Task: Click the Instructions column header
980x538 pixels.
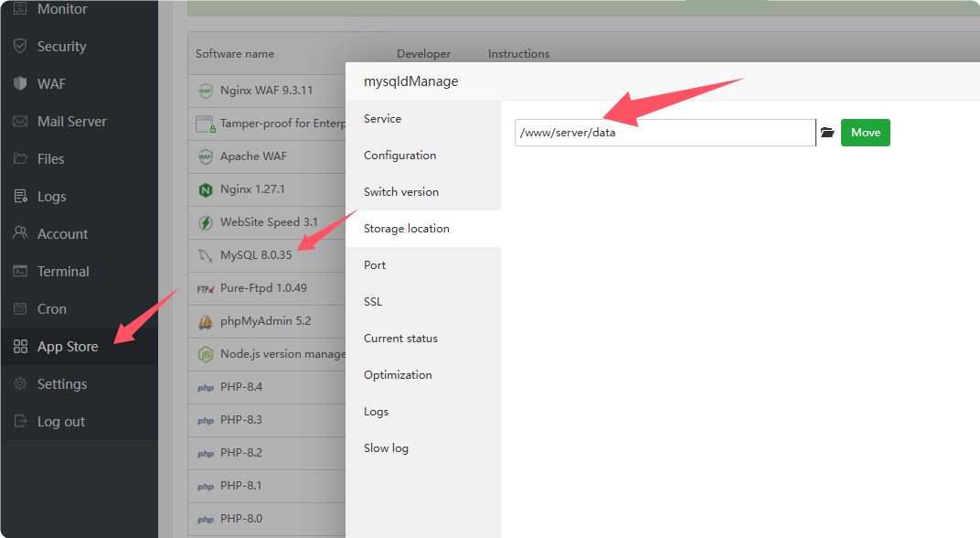Action: [x=518, y=54]
